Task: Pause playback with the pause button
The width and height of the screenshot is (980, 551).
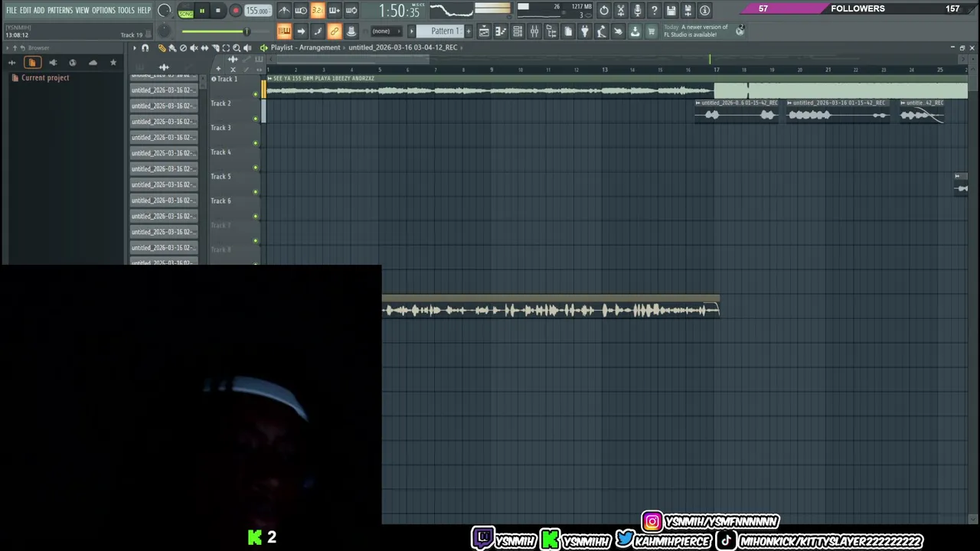Action: (201, 11)
